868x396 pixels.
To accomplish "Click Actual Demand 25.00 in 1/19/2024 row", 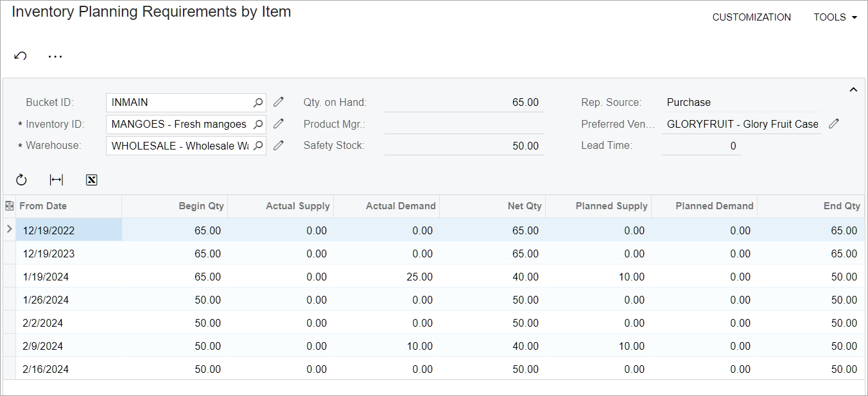I will click(386, 277).
